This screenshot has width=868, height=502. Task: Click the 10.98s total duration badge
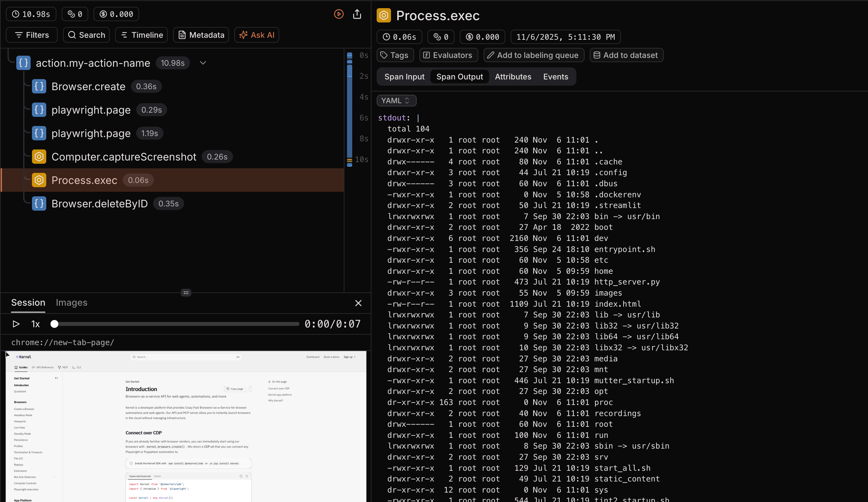[31, 14]
